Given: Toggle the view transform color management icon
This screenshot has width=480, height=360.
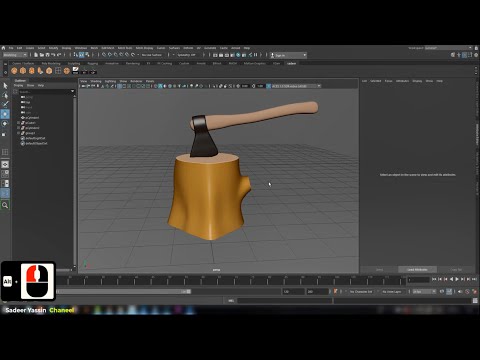Looking at the screenshot, I should click(268, 86).
